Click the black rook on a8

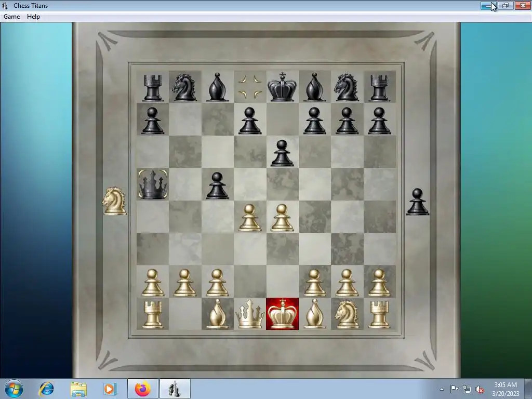coord(153,88)
